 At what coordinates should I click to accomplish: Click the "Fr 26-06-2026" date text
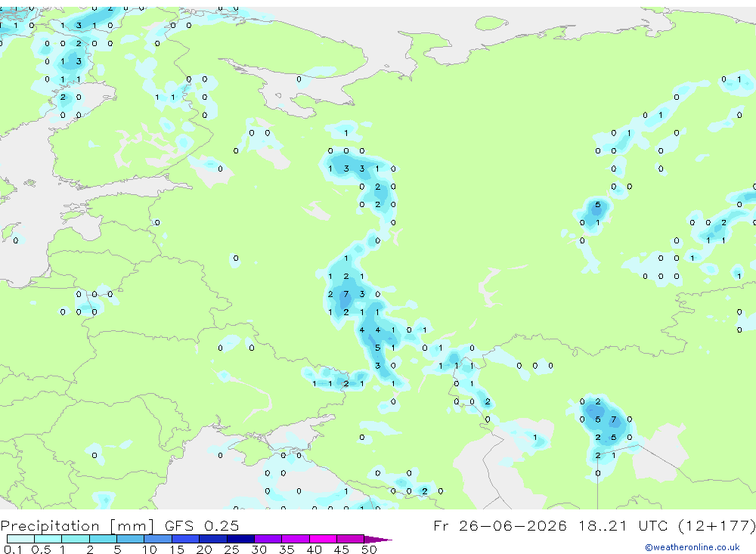pyautogui.click(x=500, y=525)
